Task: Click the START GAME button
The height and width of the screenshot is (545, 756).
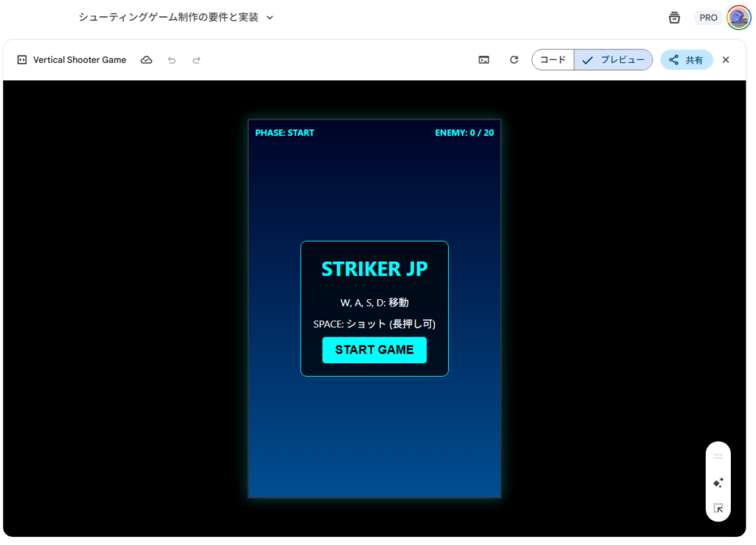Action: pyautogui.click(x=374, y=350)
